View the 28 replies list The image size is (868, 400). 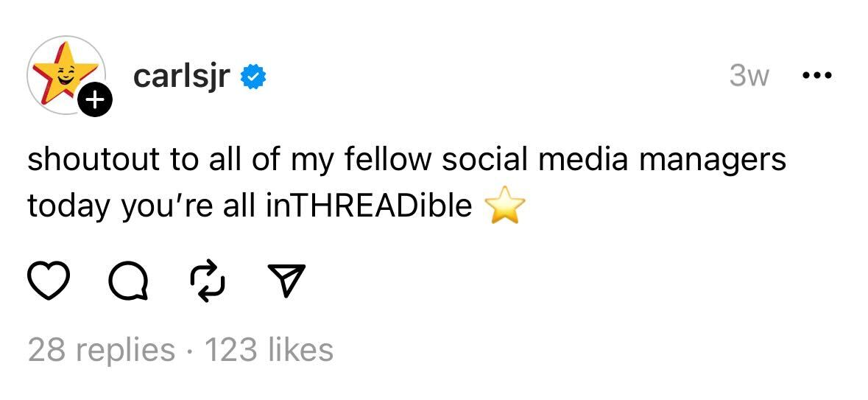101,349
